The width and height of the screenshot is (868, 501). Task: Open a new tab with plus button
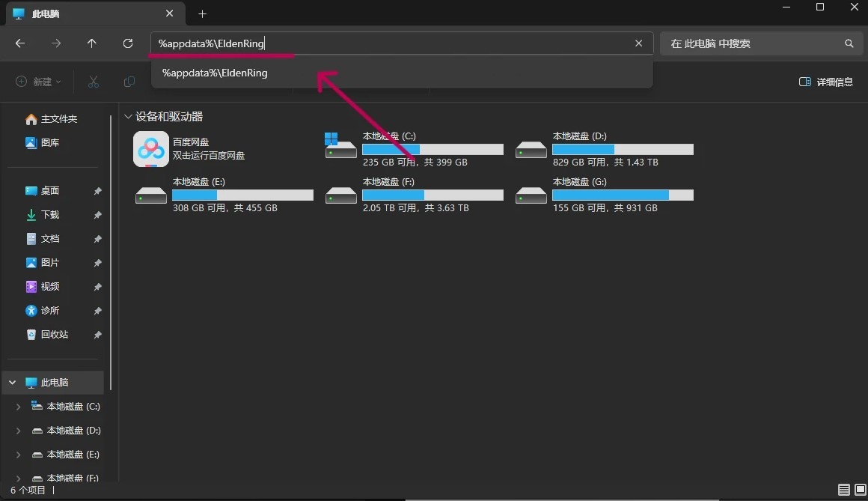pyautogui.click(x=202, y=13)
